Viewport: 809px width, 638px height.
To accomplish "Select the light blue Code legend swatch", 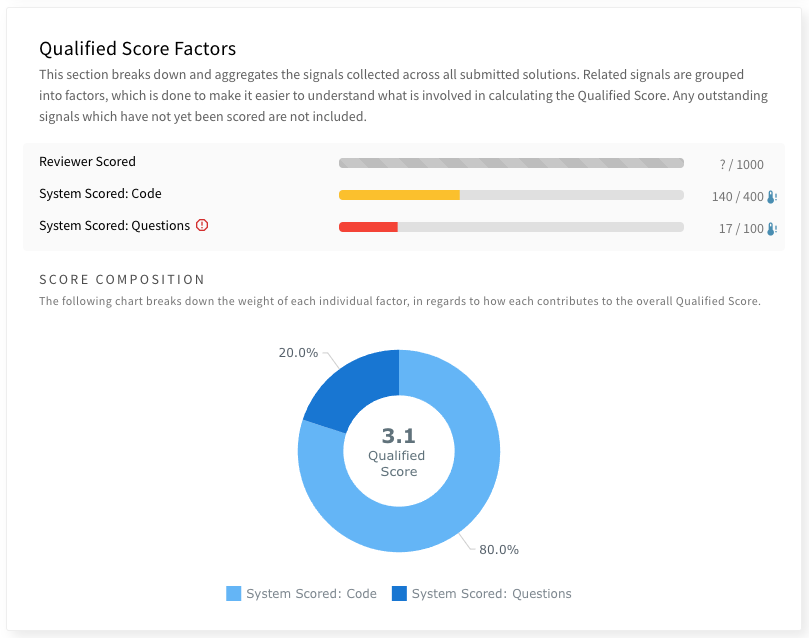I will click(x=232, y=593).
